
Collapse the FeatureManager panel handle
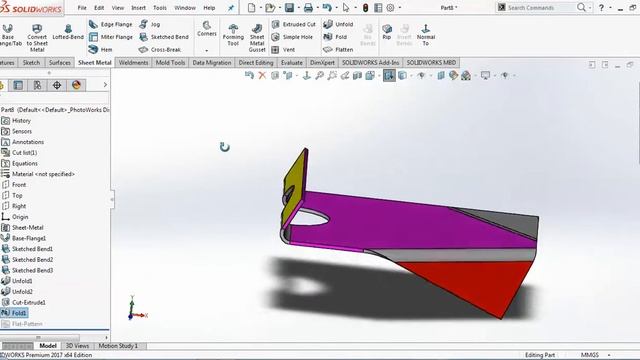(x=112, y=199)
